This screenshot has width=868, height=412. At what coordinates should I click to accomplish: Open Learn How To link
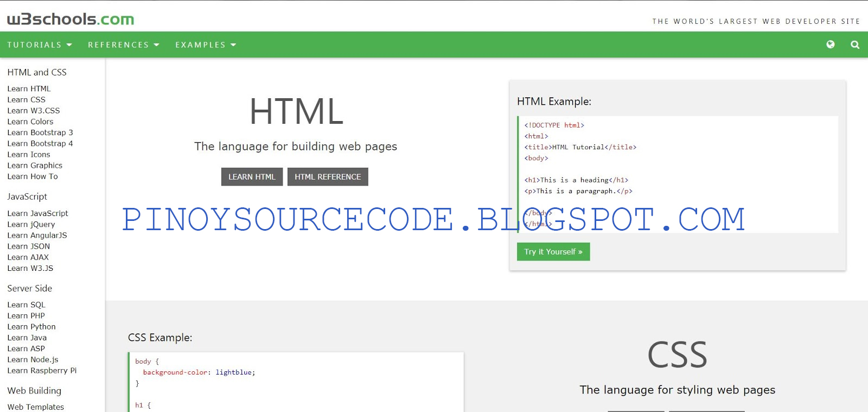(33, 176)
